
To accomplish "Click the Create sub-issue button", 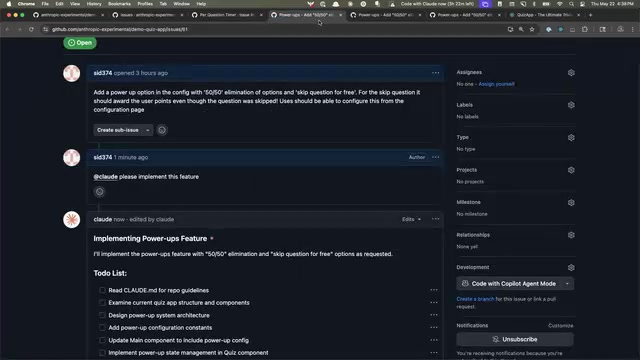I will pos(118,130).
